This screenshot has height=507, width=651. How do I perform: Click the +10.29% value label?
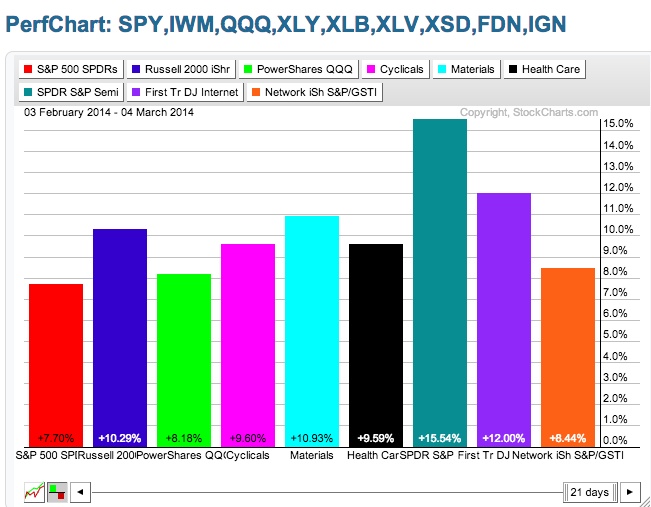120,438
